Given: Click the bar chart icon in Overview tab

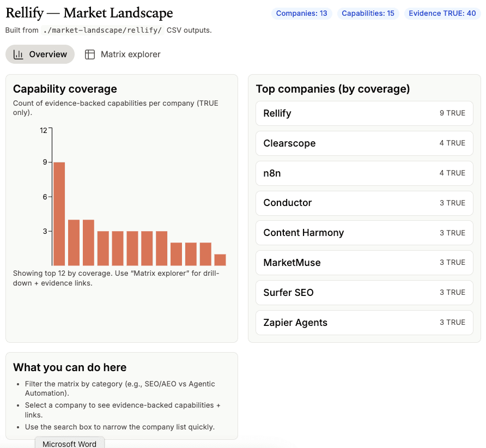Looking at the screenshot, I should click(19, 55).
